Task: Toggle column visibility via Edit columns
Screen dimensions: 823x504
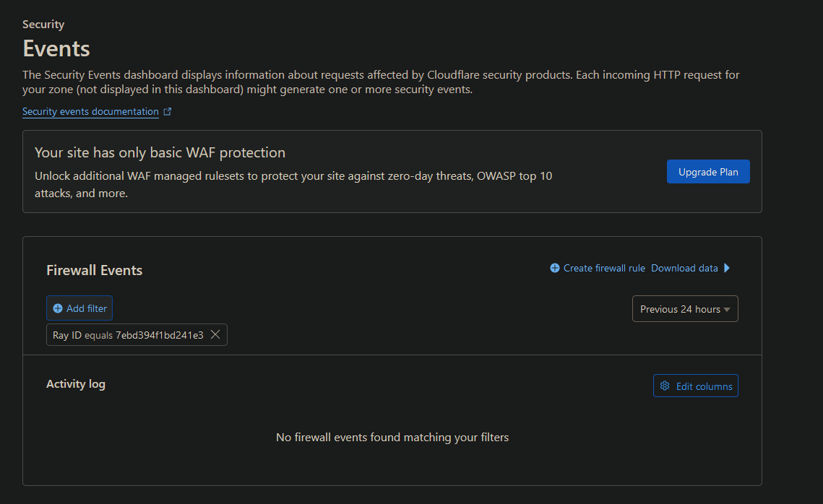Action: [695, 386]
